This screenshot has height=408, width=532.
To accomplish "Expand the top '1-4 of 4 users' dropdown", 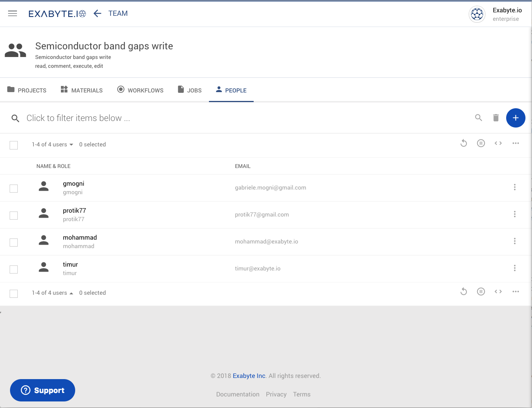I will point(52,144).
